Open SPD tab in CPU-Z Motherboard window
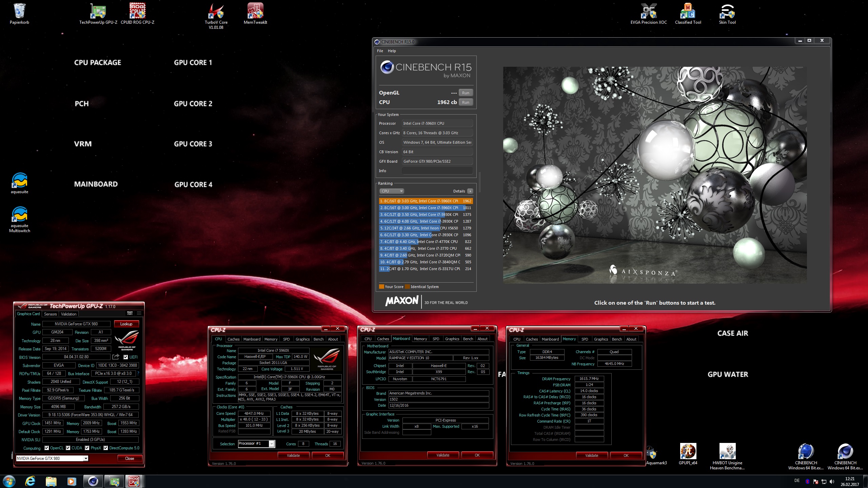Image resolution: width=868 pixels, height=488 pixels. click(x=436, y=339)
